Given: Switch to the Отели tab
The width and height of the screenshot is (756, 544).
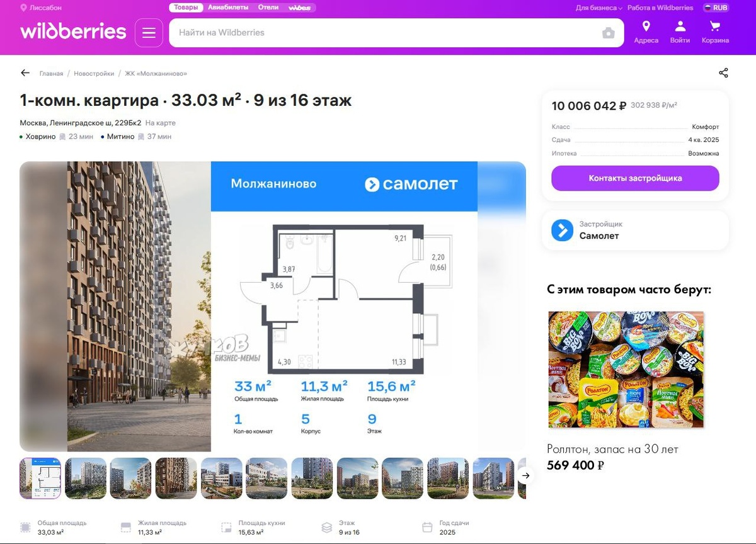Looking at the screenshot, I should point(268,8).
